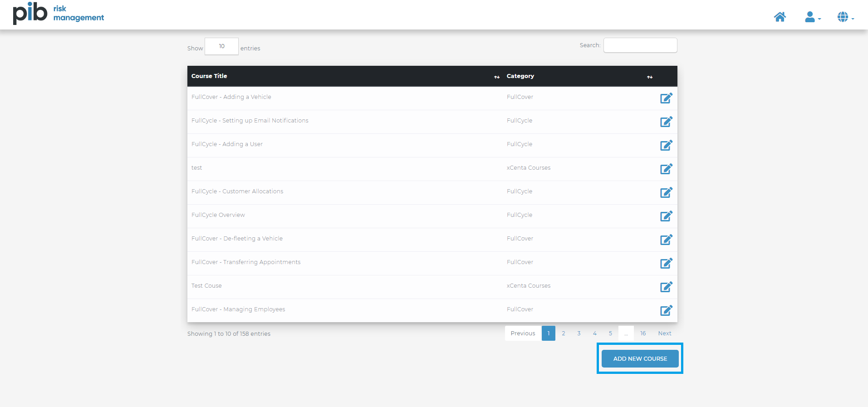The width and height of the screenshot is (868, 407).
Task: Go to Next page
Action: pyautogui.click(x=665, y=333)
